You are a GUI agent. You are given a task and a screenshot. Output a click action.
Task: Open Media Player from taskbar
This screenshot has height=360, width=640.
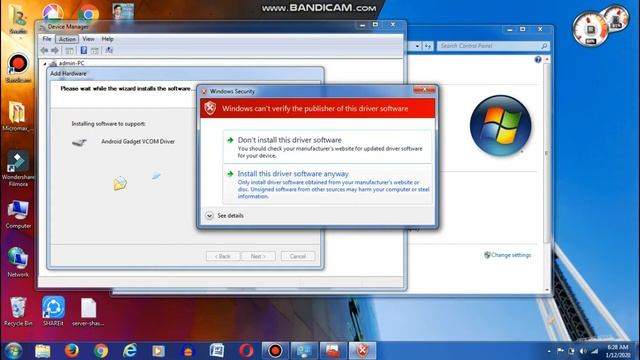pyautogui.click(x=158, y=351)
